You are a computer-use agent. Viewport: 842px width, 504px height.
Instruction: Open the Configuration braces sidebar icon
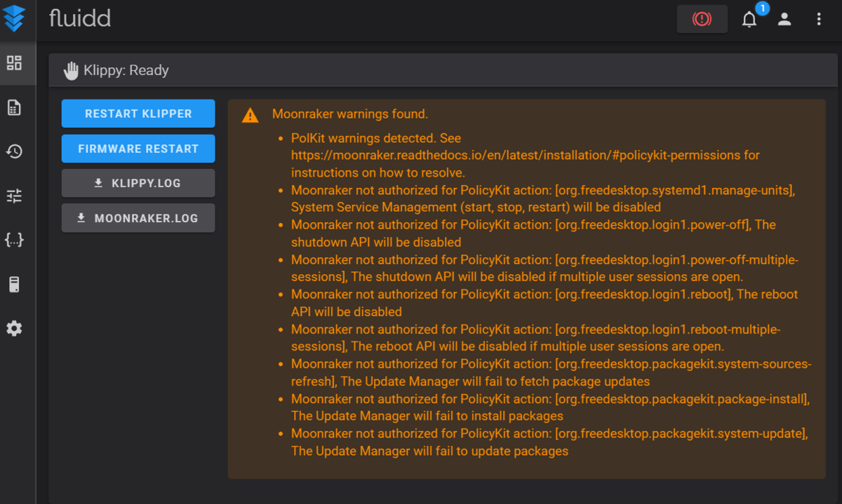tap(14, 240)
